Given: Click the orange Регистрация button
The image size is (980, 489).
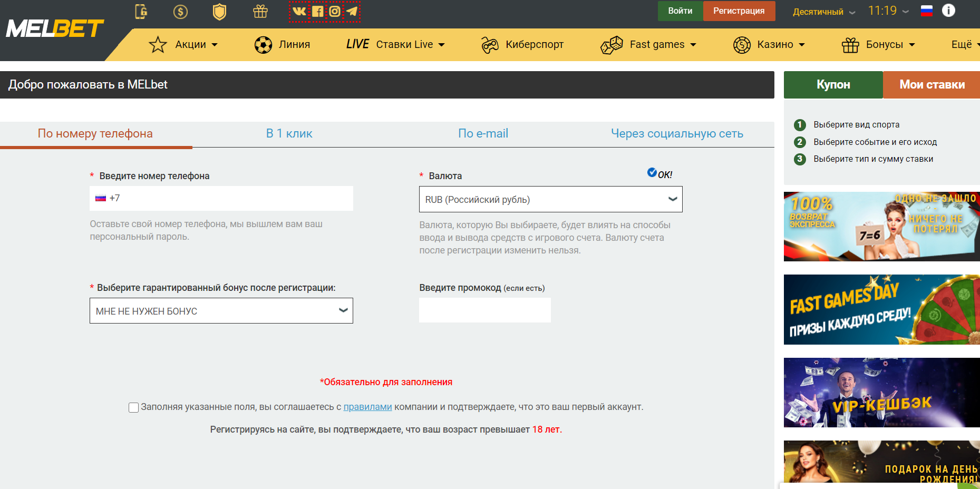Looking at the screenshot, I should (739, 11).
